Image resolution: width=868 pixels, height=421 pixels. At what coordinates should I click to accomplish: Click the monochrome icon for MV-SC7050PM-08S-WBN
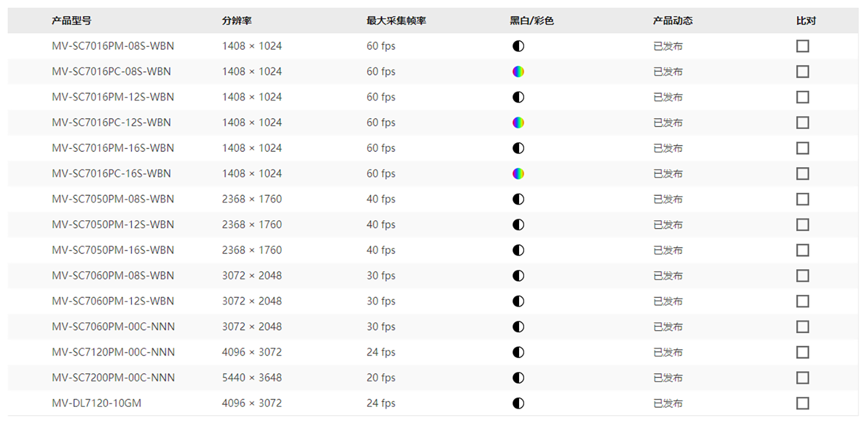[x=518, y=199]
